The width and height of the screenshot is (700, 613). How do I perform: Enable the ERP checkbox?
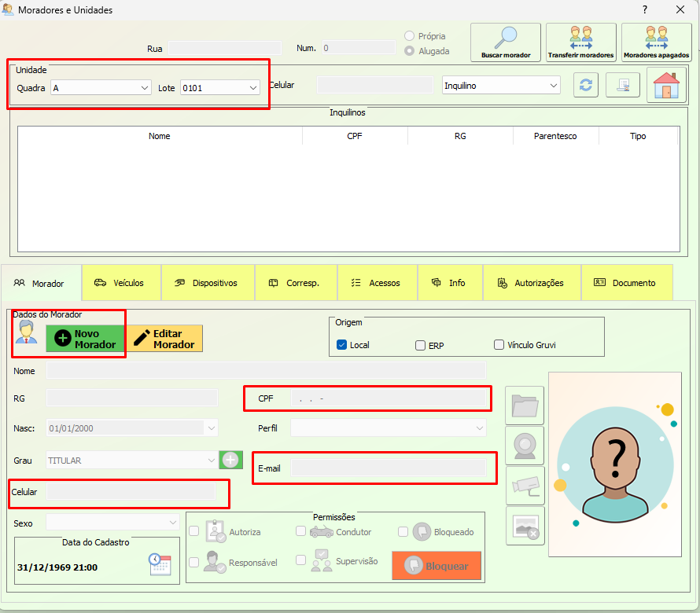421,345
